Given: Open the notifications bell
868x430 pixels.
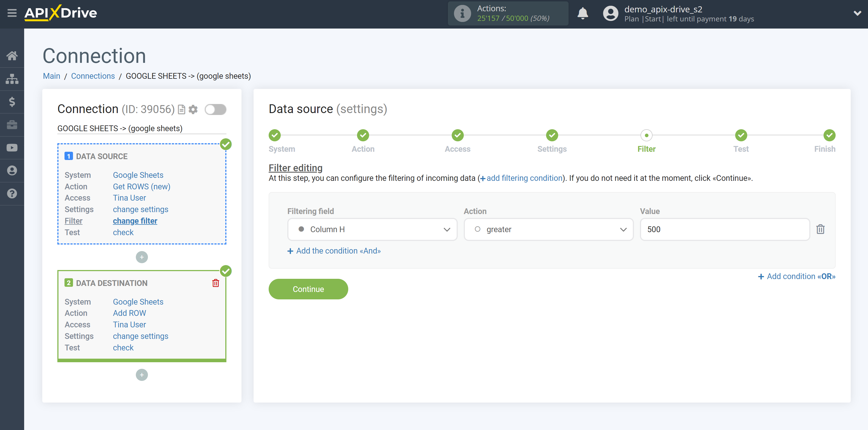Looking at the screenshot, I should (582, 13).
